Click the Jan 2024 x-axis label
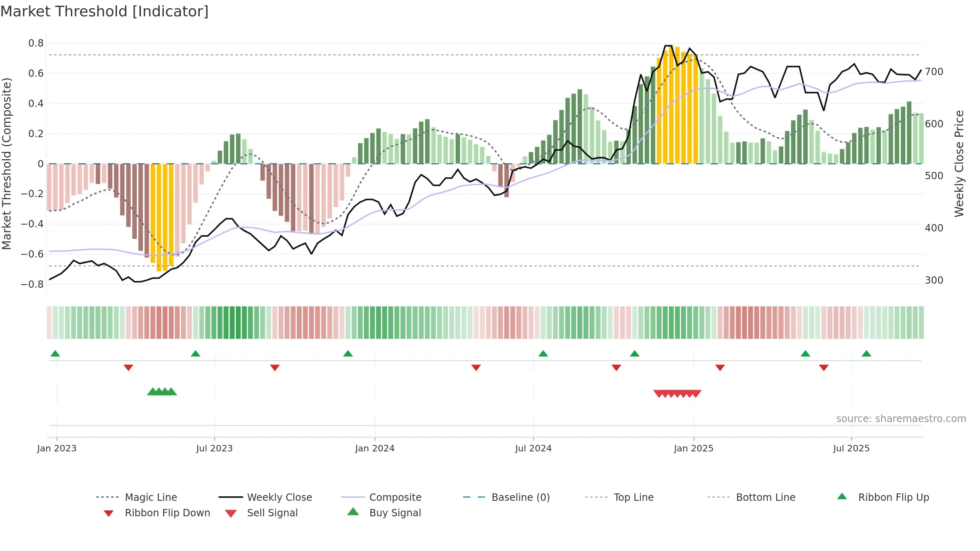This screenshot has width=980, height=551. [x=375, y=448]
